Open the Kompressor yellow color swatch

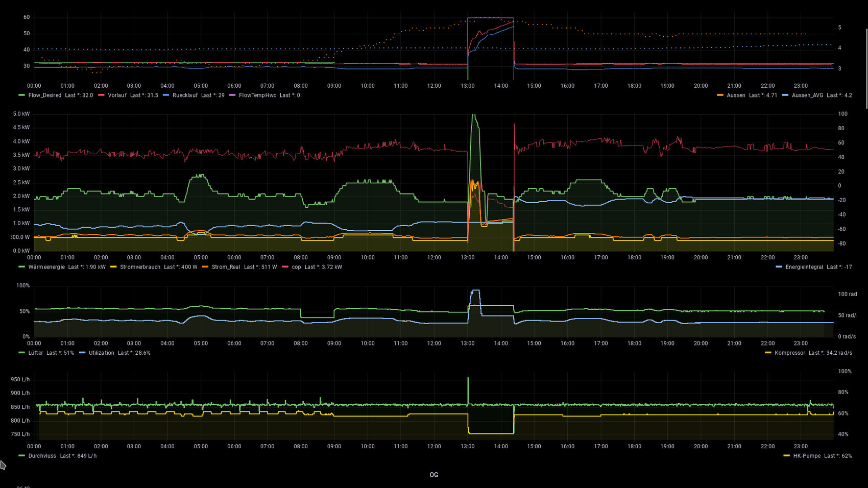[x=768, y=353]
